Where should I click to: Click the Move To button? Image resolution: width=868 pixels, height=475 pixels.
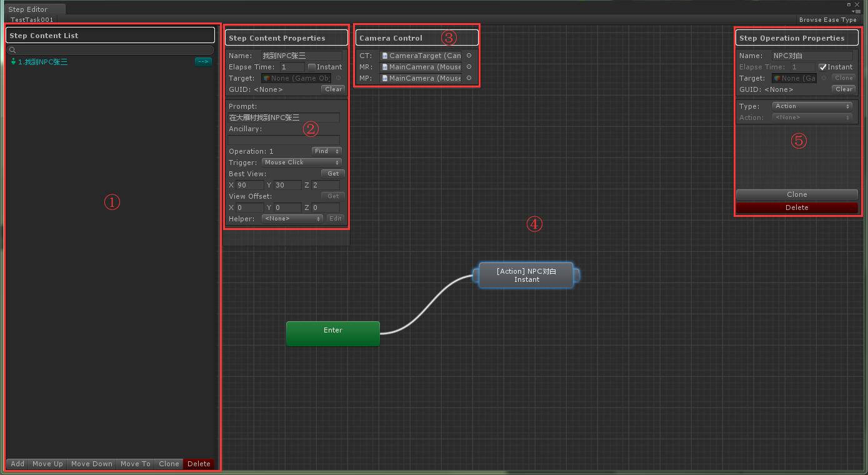tap(136, 464)
